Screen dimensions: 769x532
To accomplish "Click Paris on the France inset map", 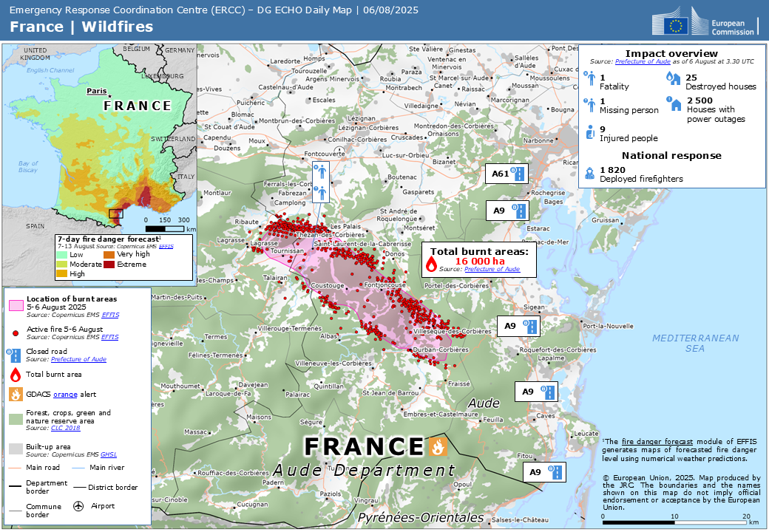I will [x=97, y=91].
